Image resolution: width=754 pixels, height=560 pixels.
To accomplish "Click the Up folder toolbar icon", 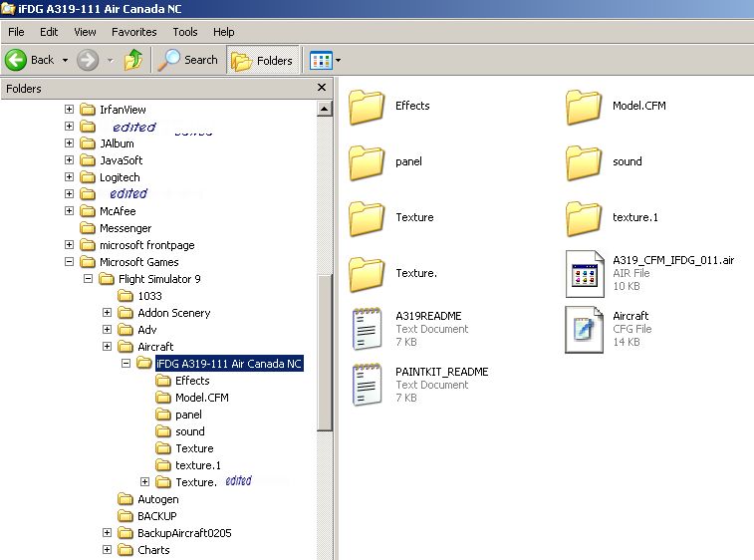I will point(132,60).
